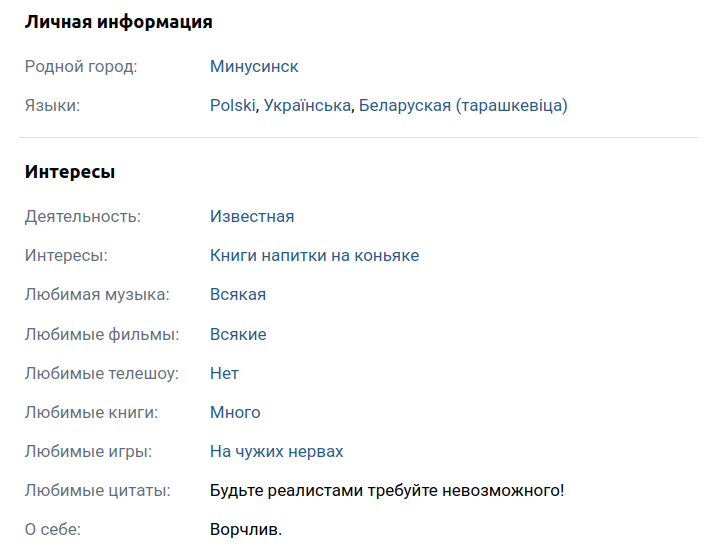Image resolution: width=720 pixels, height=548 pixels.
Task: Click the Интересы section heading
Action: coord(70,172)
